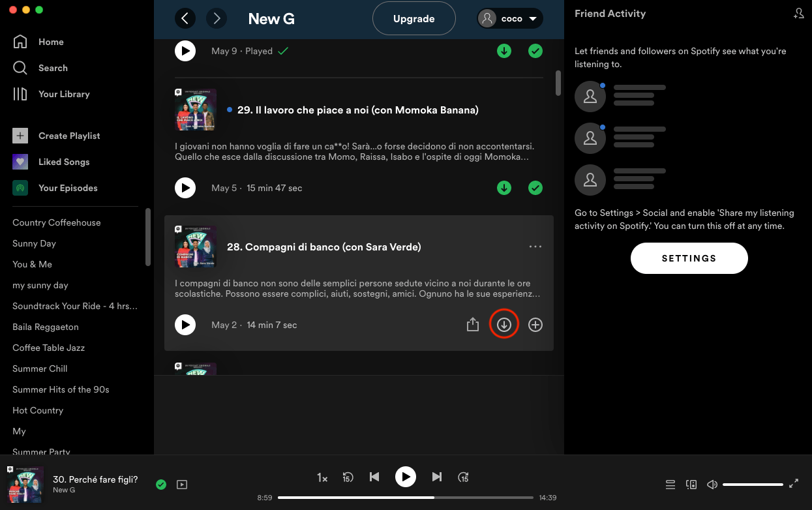Screen dimensions: 812x510
Task: Click the main play button in player
Action: (406, 477)
